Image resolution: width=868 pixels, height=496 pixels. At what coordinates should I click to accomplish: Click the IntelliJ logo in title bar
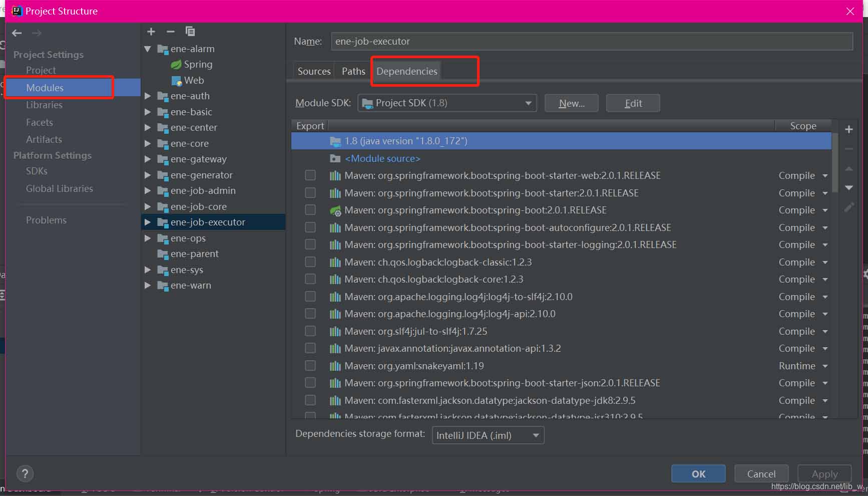coord(17,11)
